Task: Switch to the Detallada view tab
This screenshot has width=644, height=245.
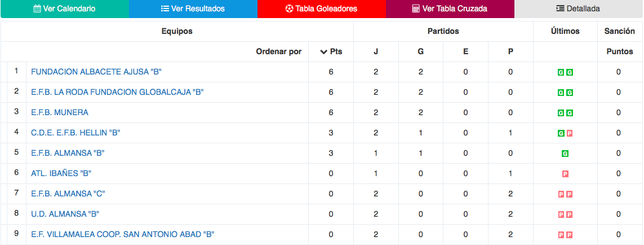Action: pyautogui.click(x=579, y=9)
